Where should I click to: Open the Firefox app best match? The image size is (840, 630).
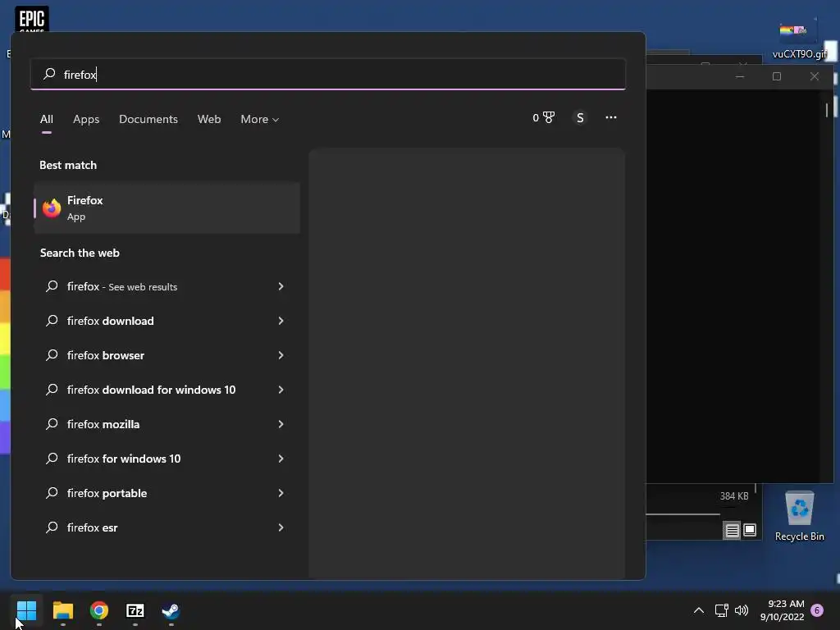click(x=167, y=208)
